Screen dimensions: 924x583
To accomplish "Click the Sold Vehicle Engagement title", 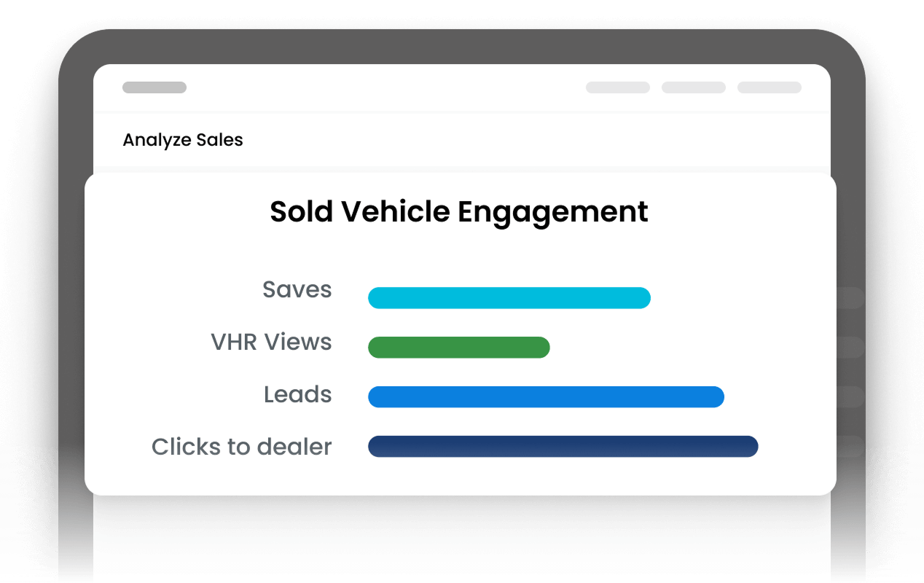I will 459,212.
